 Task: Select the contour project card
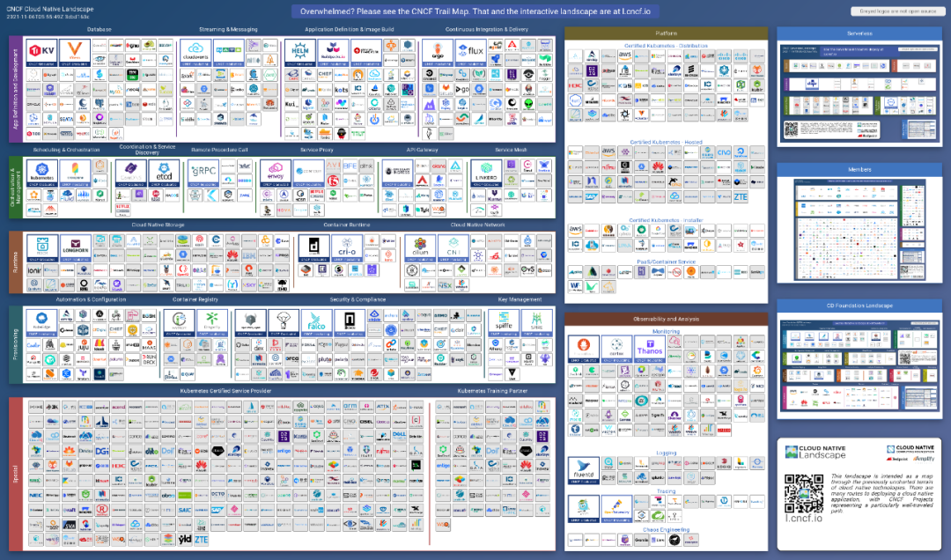click(x=308, y=173)
